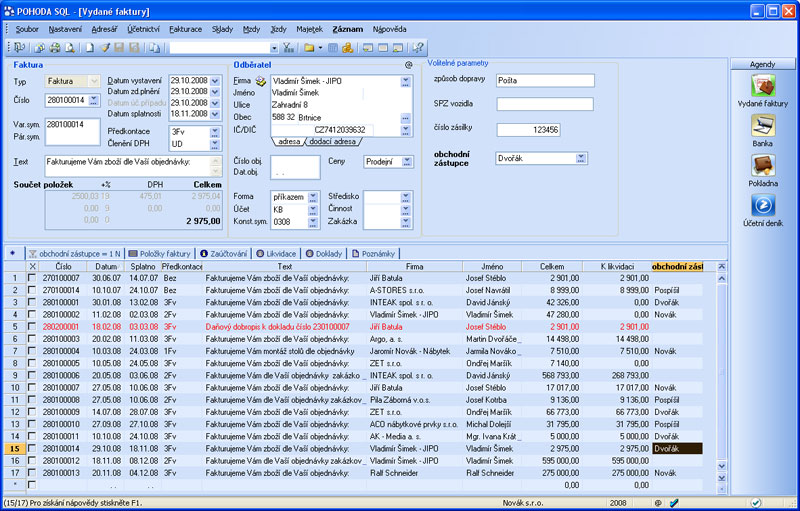The image size is (800, 511).
Task: Click the help question-mark pointer icon
Action: tap(418, 48)
